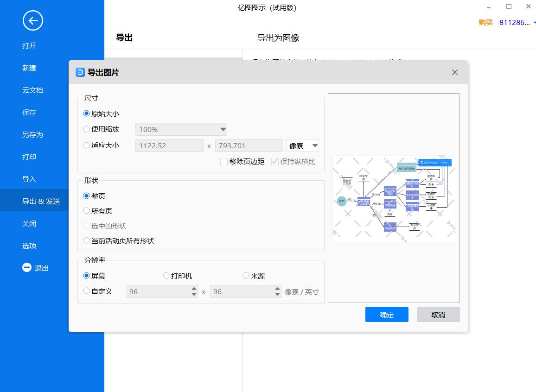Choose the 自定义 custom resolution option

click(87, 291)
